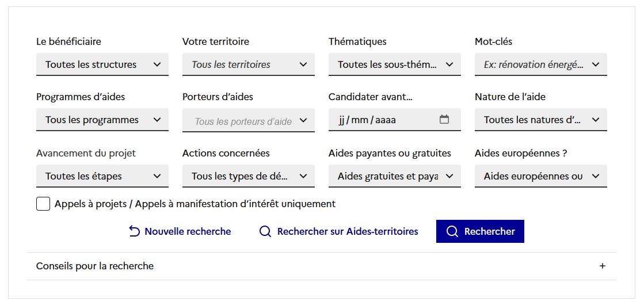
Task: Click the undo arrow icon beside Nouvelle recherche
Action: (134, 231)
